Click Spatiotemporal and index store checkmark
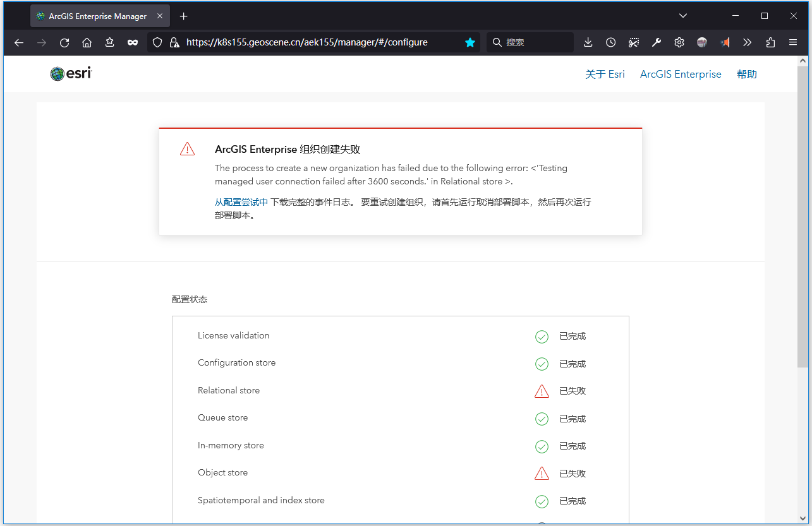812x526 pixels. [x=542, y=501]
